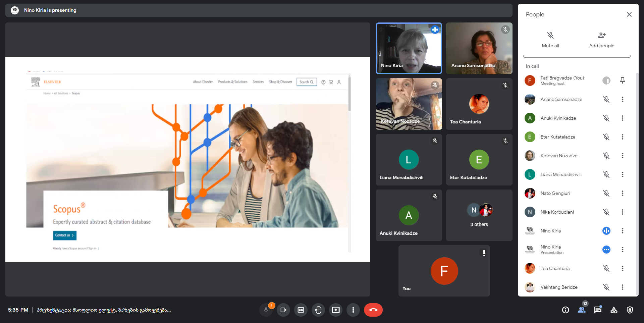This screenshot has height=323, width=644.
Task: Open the Activities icon
Action: coord(614,310)
